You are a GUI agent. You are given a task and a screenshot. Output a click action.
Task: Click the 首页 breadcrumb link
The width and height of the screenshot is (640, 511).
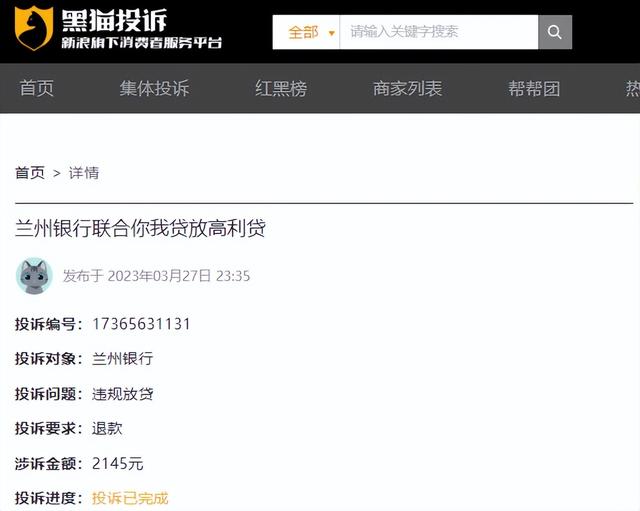click(30, 173)
